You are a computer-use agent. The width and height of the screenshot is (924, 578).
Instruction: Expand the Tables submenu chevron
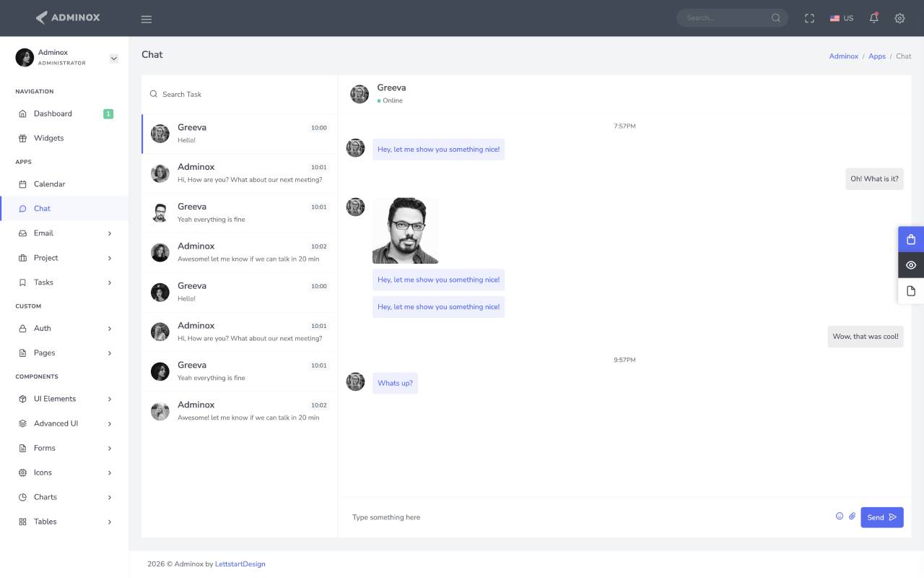110,522
